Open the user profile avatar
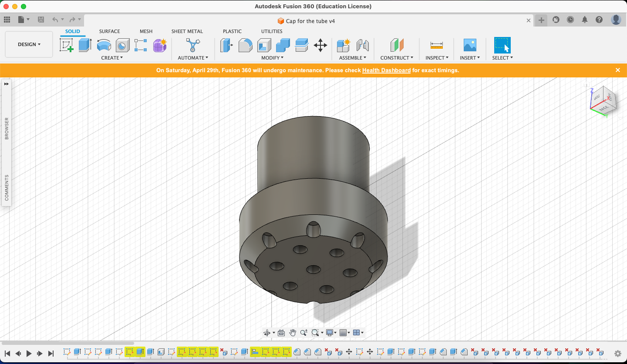The height and width of the screenshot is (364, 627). coord(616,20)
